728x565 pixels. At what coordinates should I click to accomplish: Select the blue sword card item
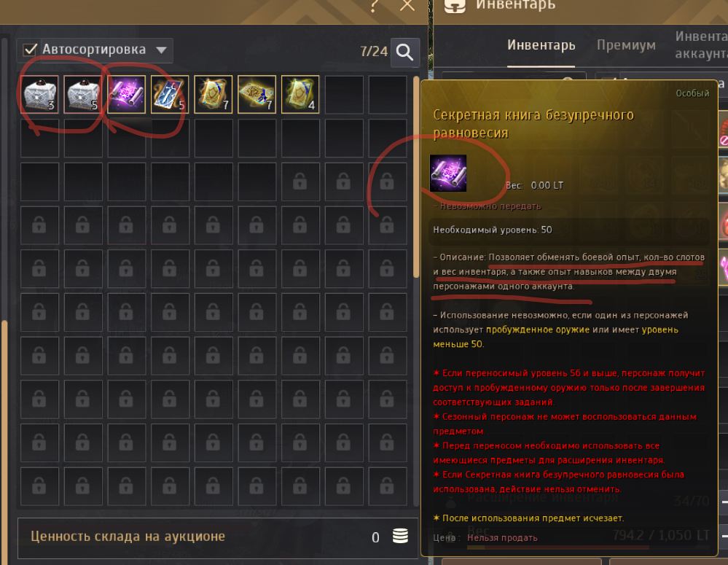tap(170, 94)
